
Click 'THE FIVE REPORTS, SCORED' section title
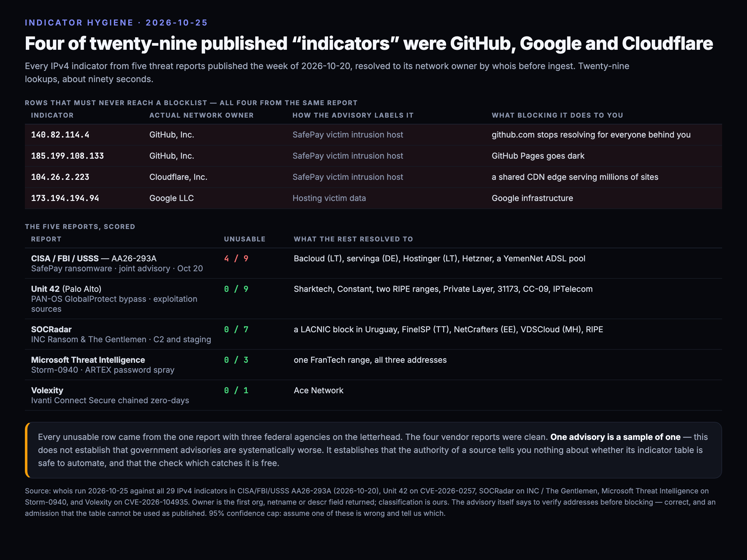click(80, 227)
